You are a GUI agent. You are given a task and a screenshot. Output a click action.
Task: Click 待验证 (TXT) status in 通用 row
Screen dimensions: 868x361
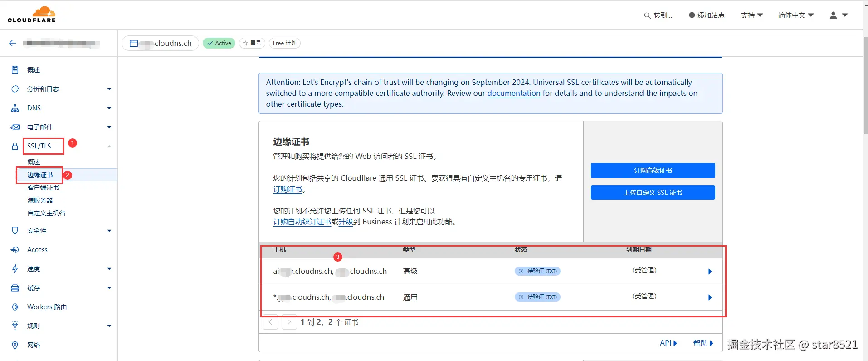pyautogui.click(x=537, y=297)
